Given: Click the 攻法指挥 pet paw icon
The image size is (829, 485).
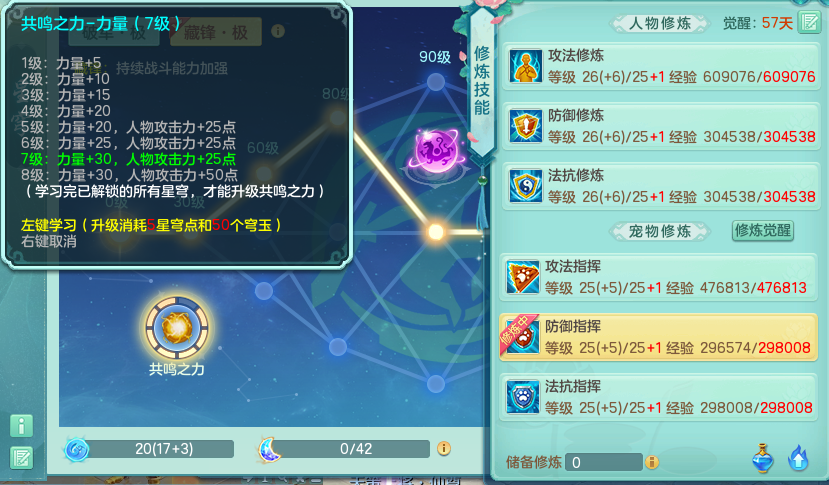Looking at the screenshot, I should pos(522,277).
